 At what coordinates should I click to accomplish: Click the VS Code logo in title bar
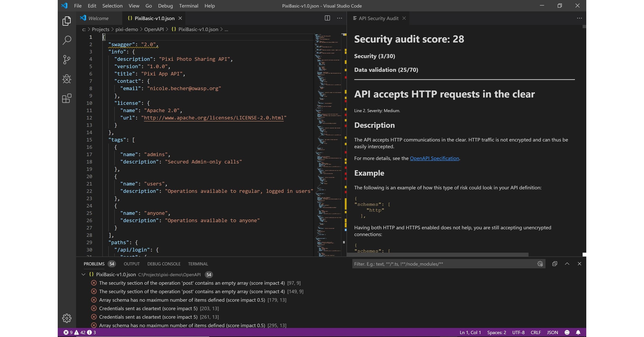[x=64, y=5]
